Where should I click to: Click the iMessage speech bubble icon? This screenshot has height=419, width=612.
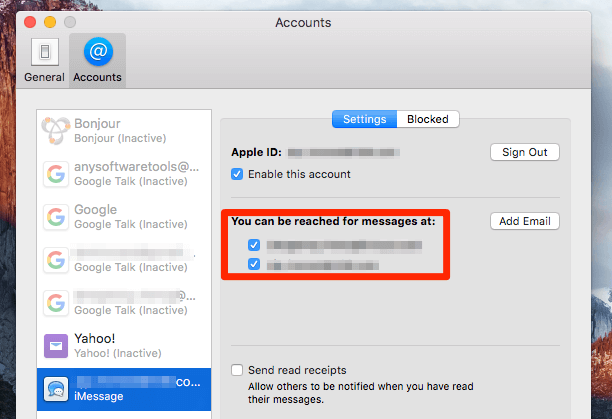(56, 389)
